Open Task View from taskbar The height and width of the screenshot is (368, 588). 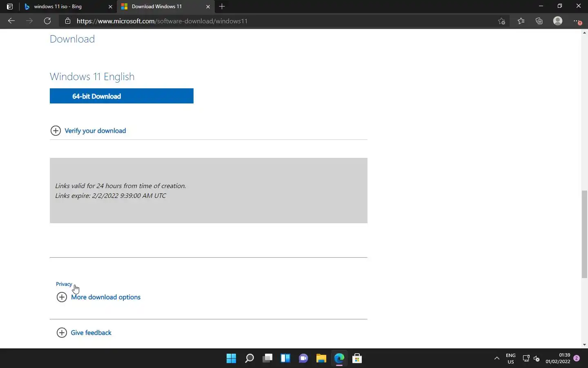267,359
